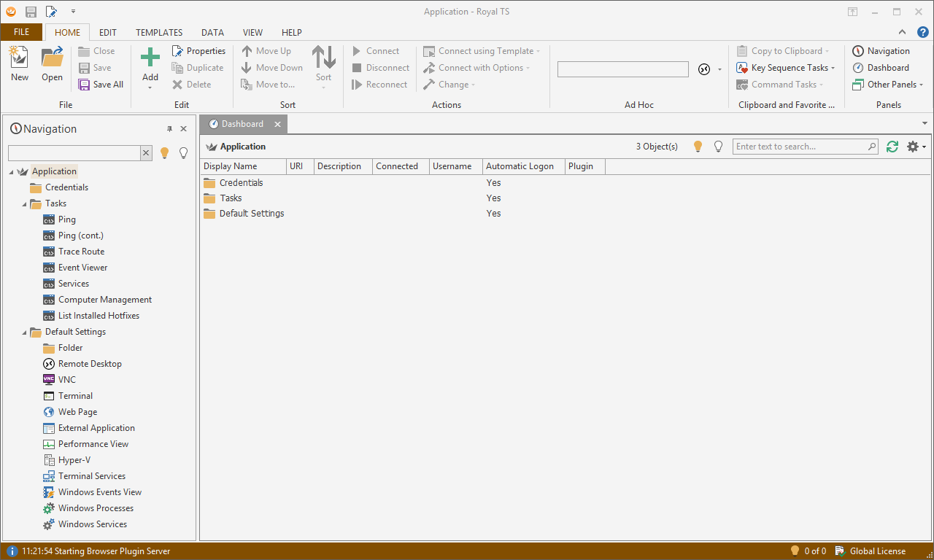Click the Ad Hoc remote desktop icon
Screen dimensions: 934x560
point(704,69)
